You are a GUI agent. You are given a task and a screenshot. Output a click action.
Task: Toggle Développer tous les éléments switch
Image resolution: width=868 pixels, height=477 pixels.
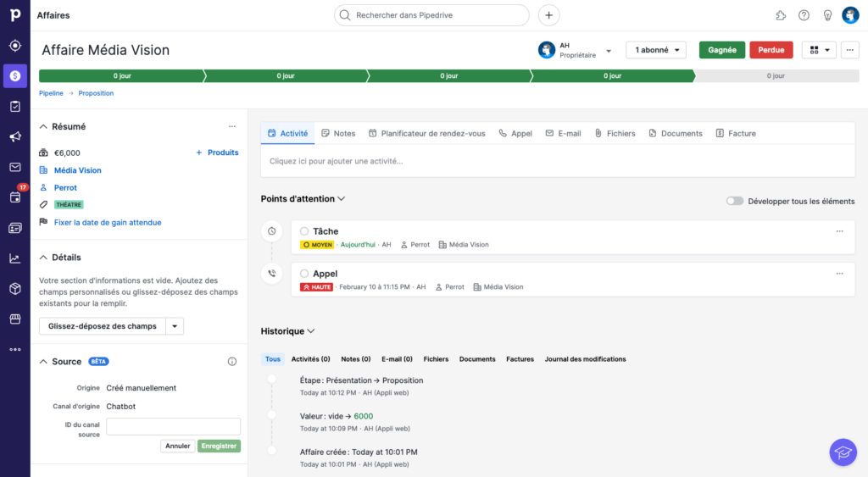coord(735,201)
